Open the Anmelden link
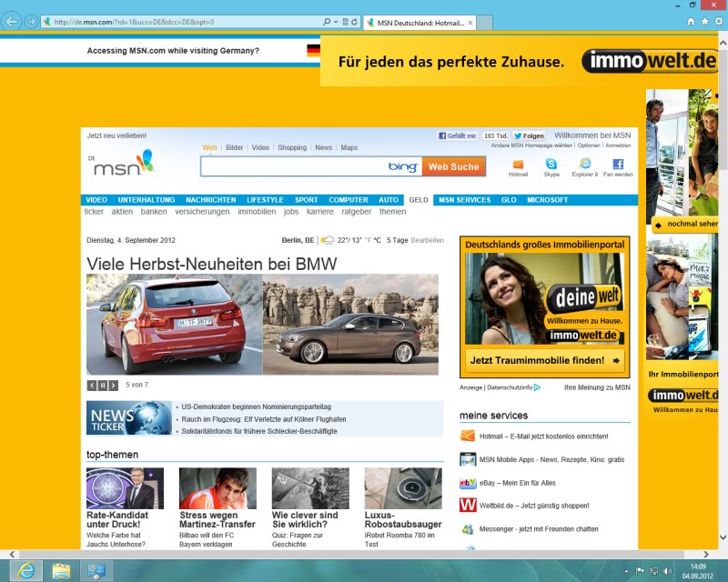Screen dimensions: 728x582 point(618,145)
